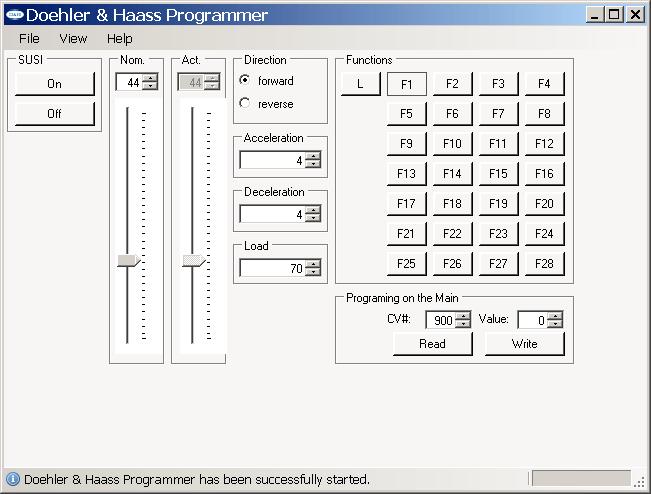This screenshot has width=651, height=494.
Task: Toggle function F16
Action: click(544, 174)
